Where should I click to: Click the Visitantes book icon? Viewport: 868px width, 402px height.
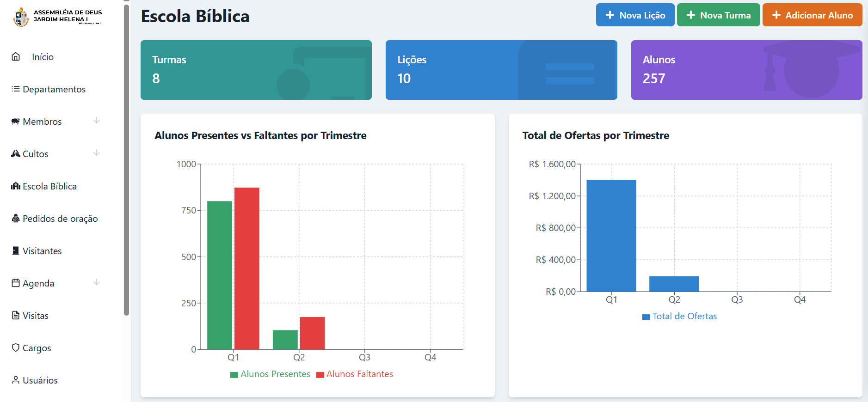click(x=16, y=251)
